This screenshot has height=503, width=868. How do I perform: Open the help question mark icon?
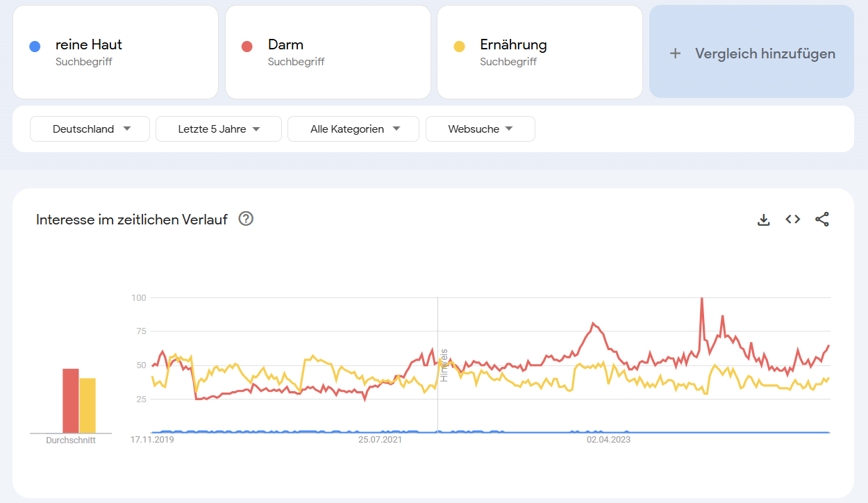[246, 219]
